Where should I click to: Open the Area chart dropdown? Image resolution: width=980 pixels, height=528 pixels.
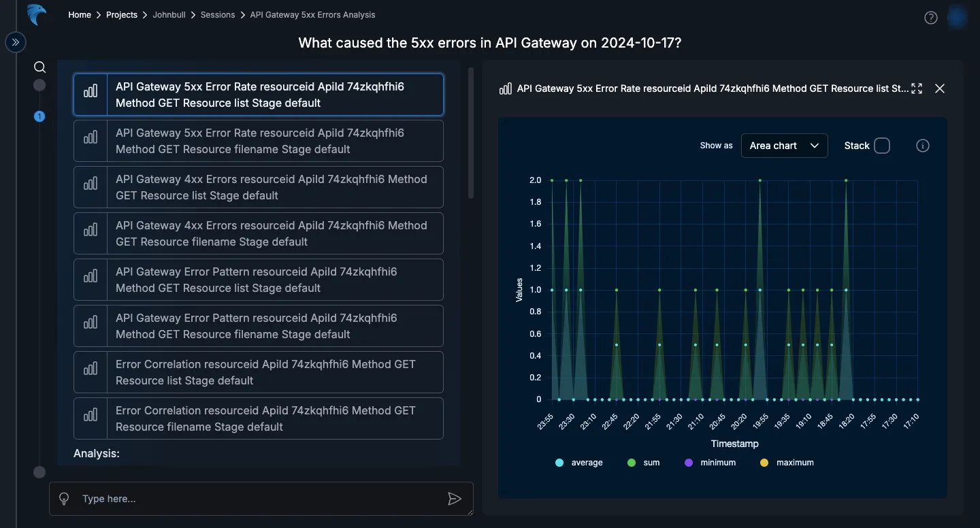[784, 146]
